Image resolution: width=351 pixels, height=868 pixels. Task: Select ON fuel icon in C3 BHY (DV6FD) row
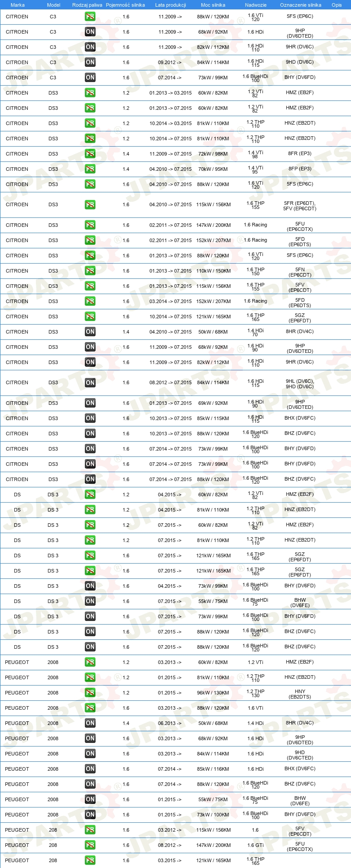point(90,78)
